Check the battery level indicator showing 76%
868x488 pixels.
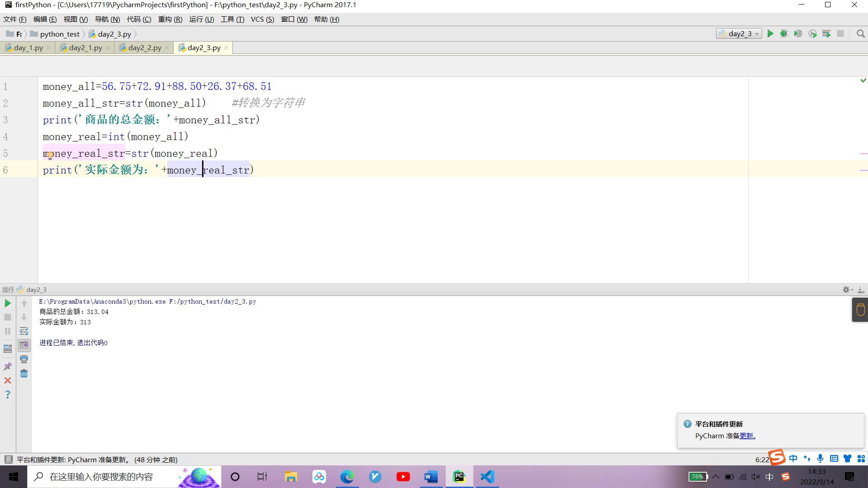point(698,477)
